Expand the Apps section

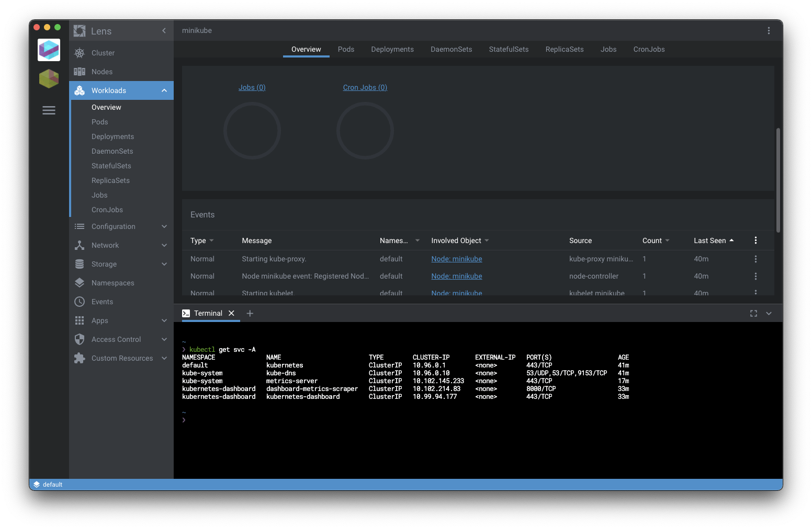click(x=164, y=320)
